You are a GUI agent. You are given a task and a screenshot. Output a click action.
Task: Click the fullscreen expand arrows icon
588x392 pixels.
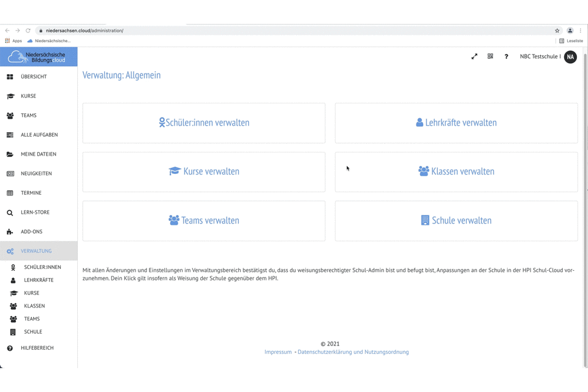pyautogui.click(x=474, y=56)
